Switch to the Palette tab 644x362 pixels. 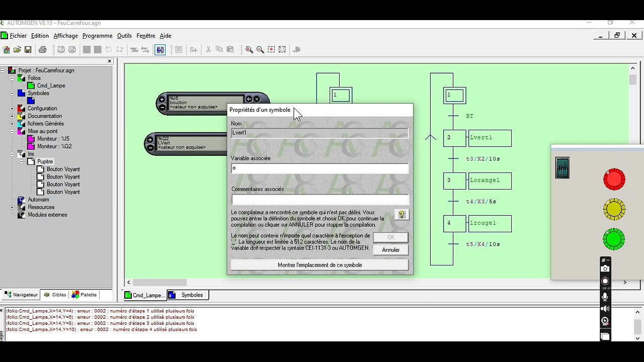(x=84, y=295)
